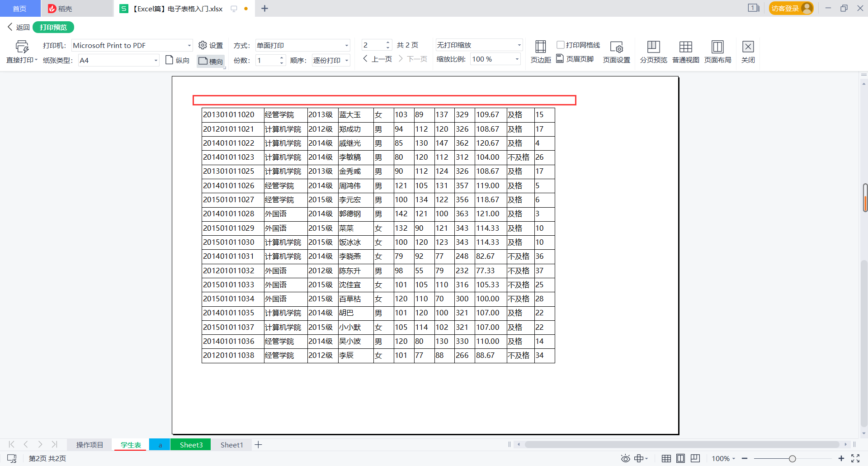Add a new sheet with plus icon
868x466 pixels.
point(258,445)
